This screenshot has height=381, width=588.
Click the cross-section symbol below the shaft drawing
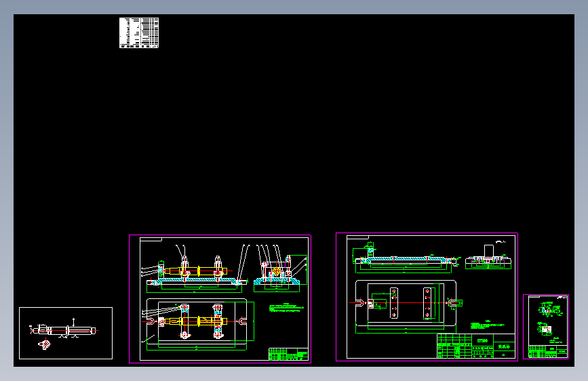[x=45, y=344]
